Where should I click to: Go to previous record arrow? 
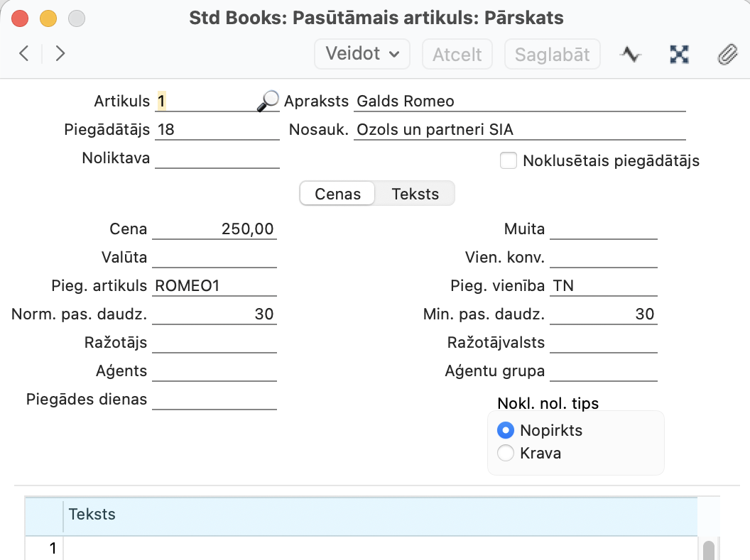24,53
